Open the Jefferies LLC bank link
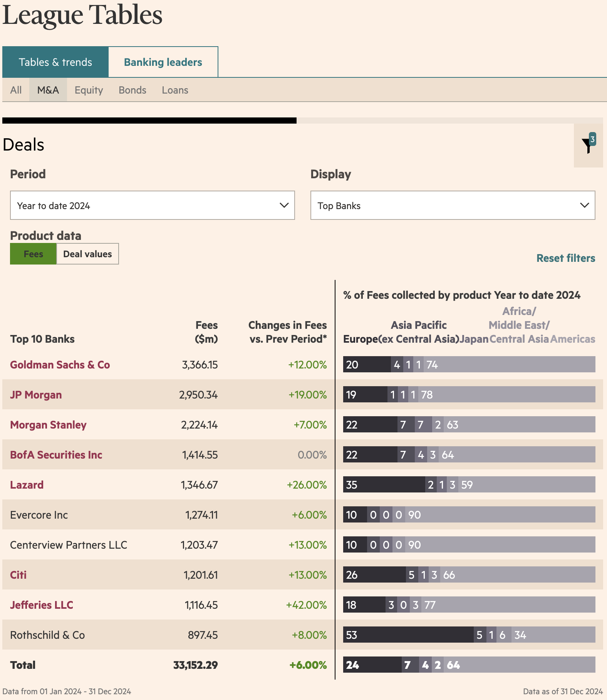Viewport: 607px width, 700px height. (42, 605)
